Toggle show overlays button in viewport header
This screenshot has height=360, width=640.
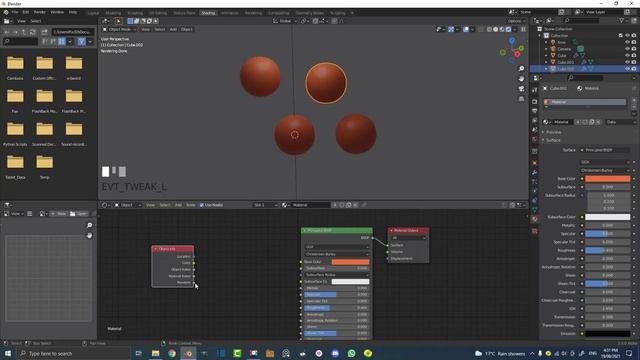[x=466, y=29]
